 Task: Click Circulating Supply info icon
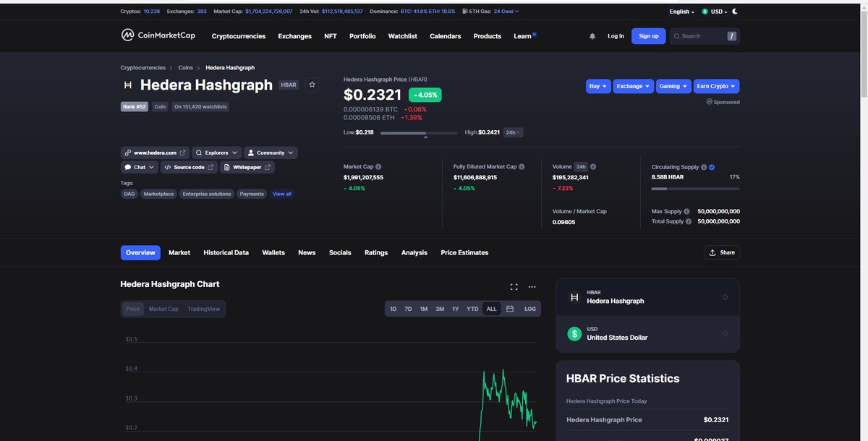704,167
